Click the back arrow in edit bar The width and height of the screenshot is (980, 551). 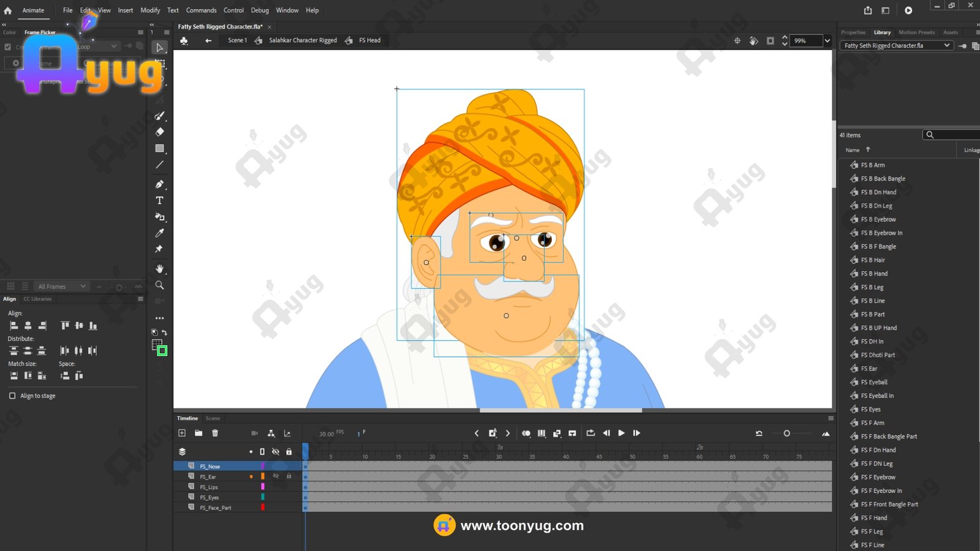pyautogui.click(x=208, y=40)
